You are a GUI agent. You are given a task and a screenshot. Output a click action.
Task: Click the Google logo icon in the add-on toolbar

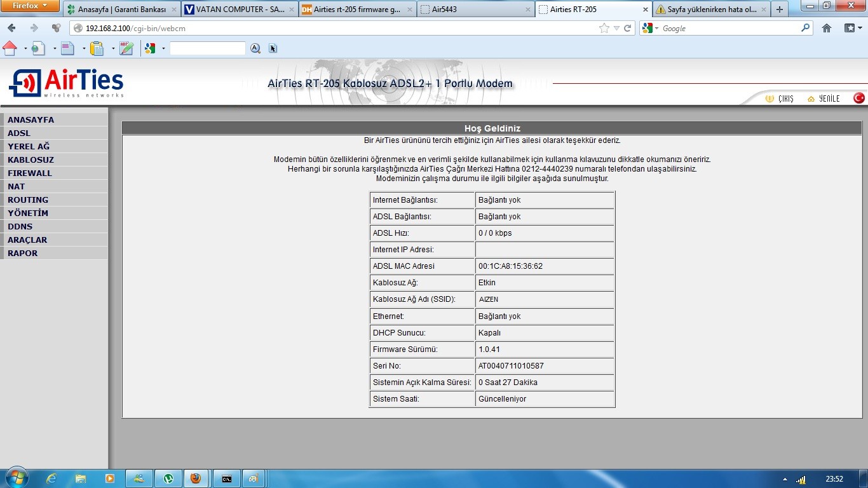click(x=151, y=48)
